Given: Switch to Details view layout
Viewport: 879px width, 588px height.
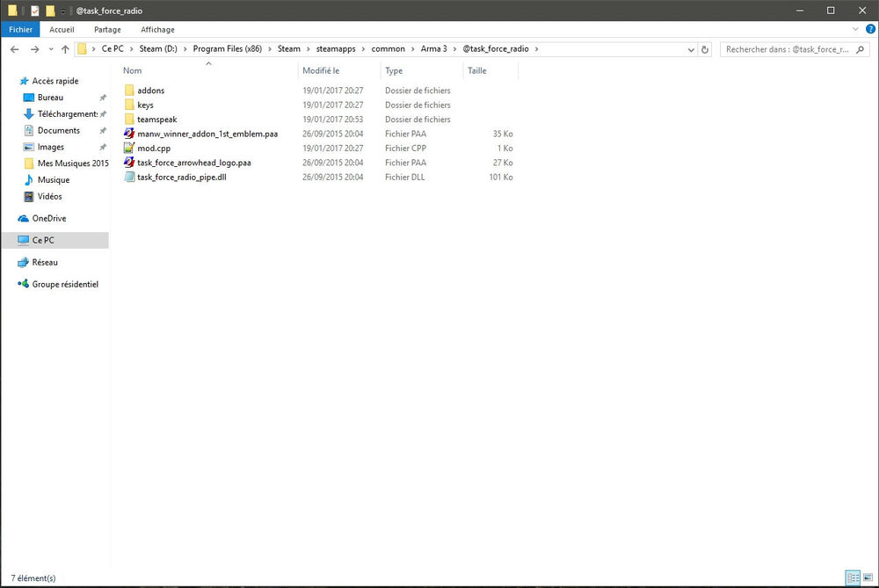Looking at the screenshot, I should coord(853,578).
